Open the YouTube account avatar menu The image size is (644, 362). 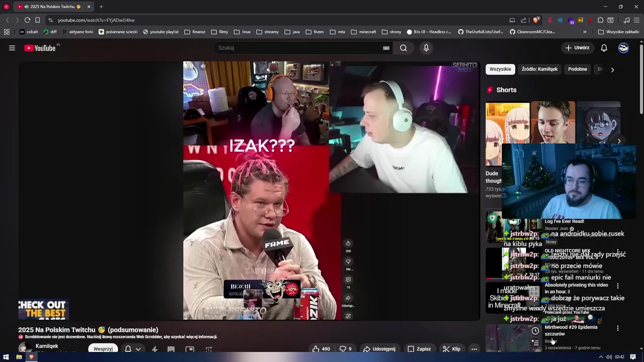pos(623,48)
